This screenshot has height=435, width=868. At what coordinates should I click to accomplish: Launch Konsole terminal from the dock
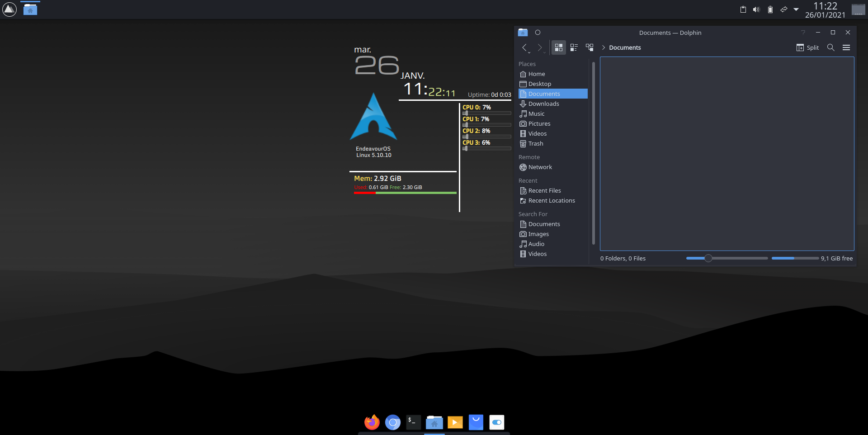point(414,422)
